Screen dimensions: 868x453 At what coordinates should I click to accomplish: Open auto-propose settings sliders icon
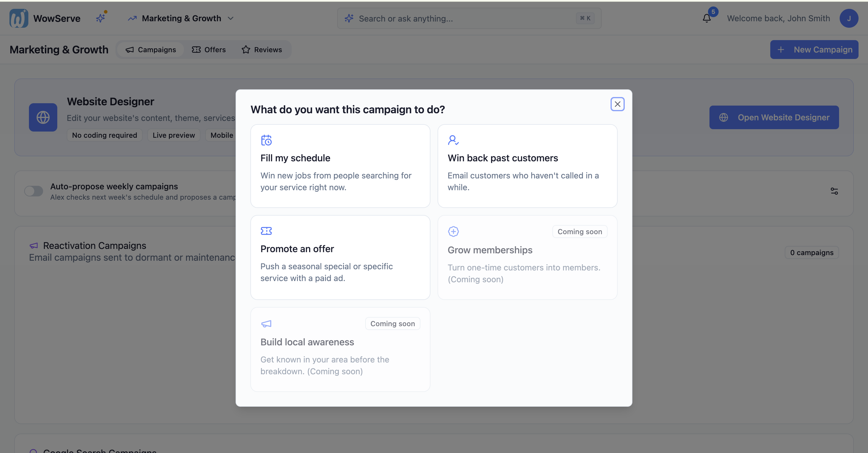[x=834, y=191]
